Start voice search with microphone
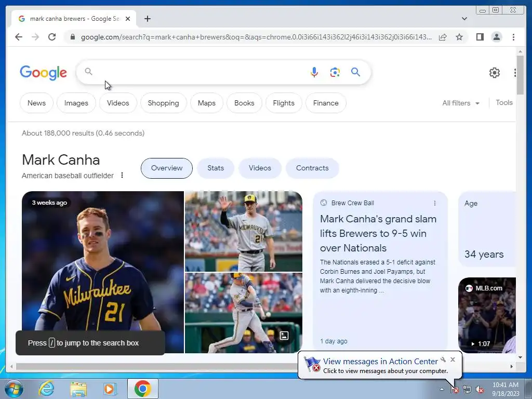Screen dimensions: 532x399 (x=314, y=72)
